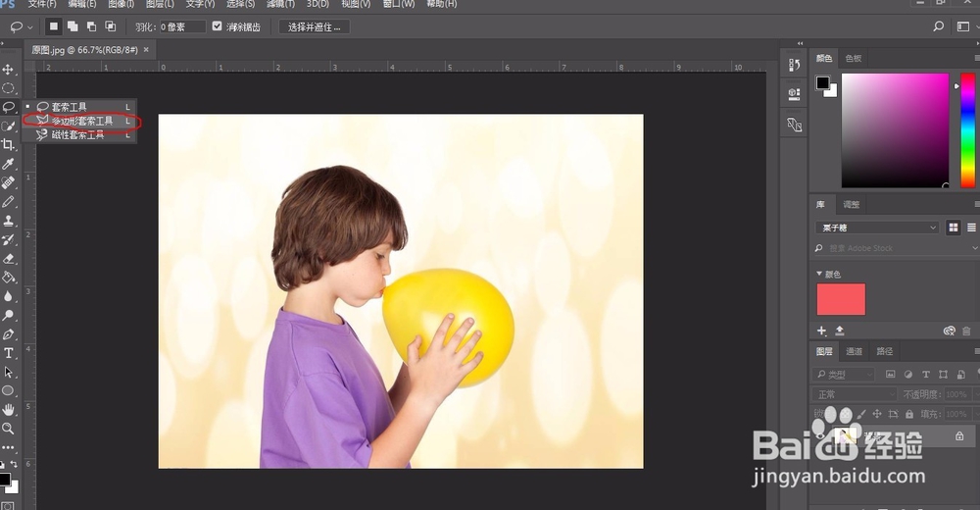The height and width of the screenshot is (510, 980).
Task: Select the Pen tool
Action: [8, 334]
